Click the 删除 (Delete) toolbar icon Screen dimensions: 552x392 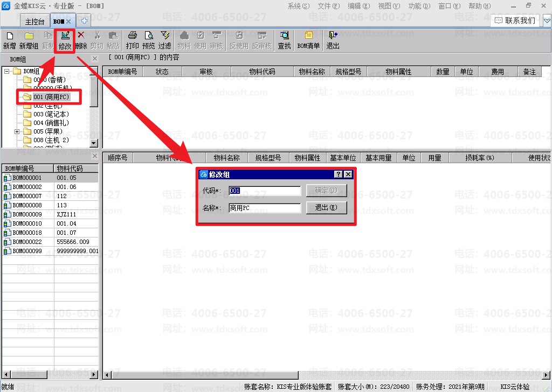(81, 40)
